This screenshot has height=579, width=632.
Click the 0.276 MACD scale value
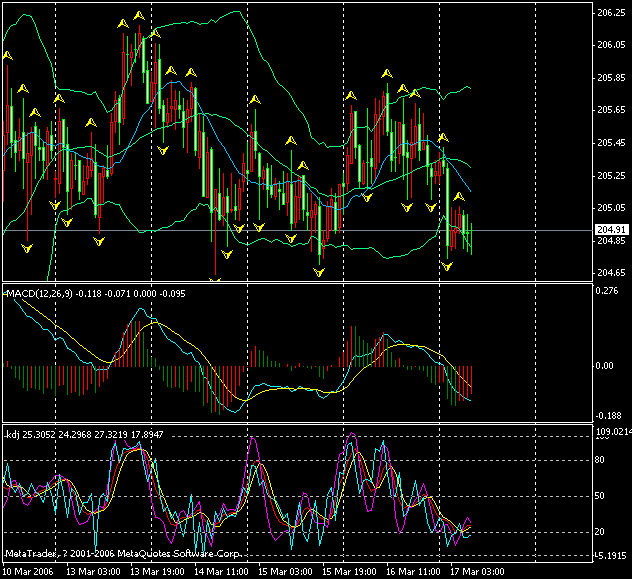pos(608,291)
